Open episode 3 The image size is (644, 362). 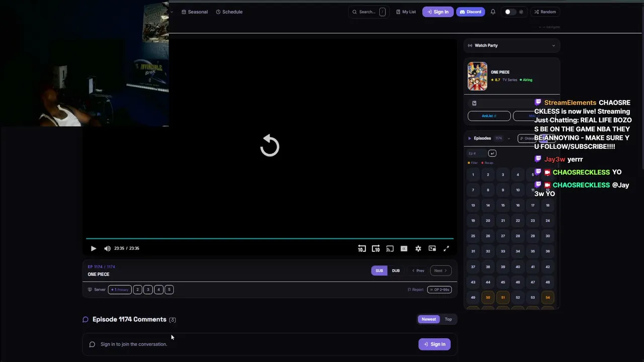pyautogui.click(x=503, y=175)
